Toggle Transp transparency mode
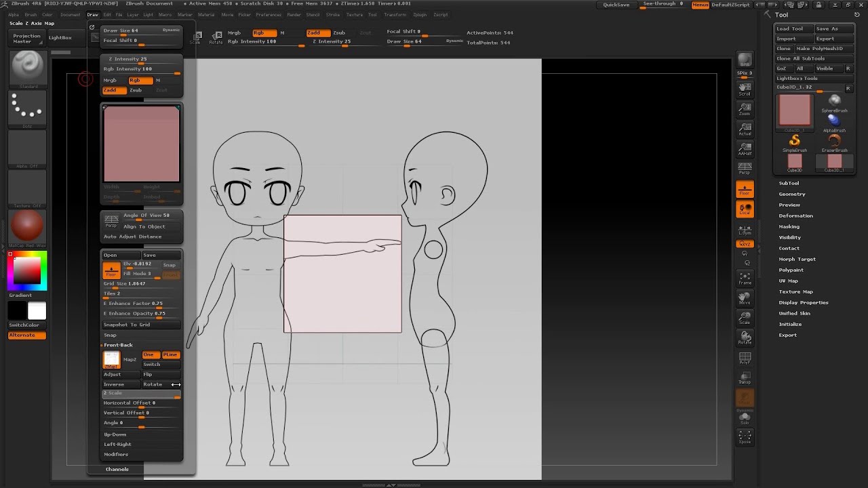This screenshot has height=488, width=868. pyautogui.click(x=745, y=377)
